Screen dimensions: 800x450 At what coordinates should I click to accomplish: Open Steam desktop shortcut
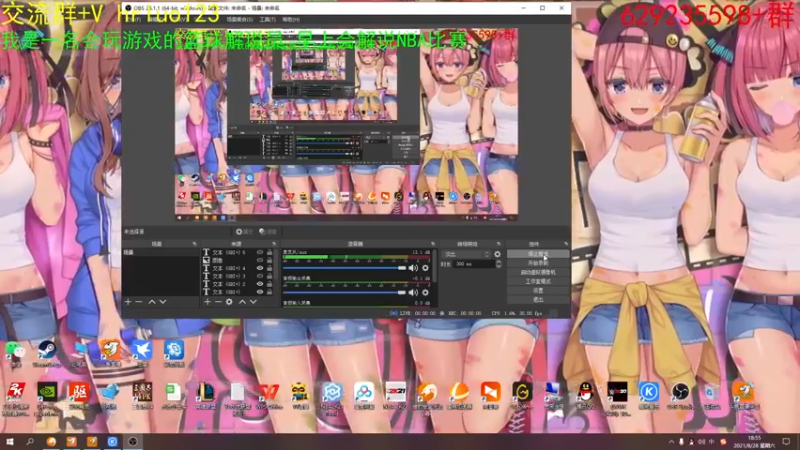pyautogui.click(x=46, y=352)
